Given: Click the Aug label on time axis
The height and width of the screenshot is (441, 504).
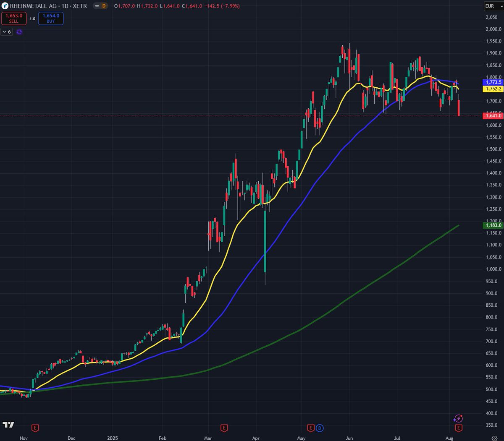Looking at the screenshot, I should coord(449,438).
